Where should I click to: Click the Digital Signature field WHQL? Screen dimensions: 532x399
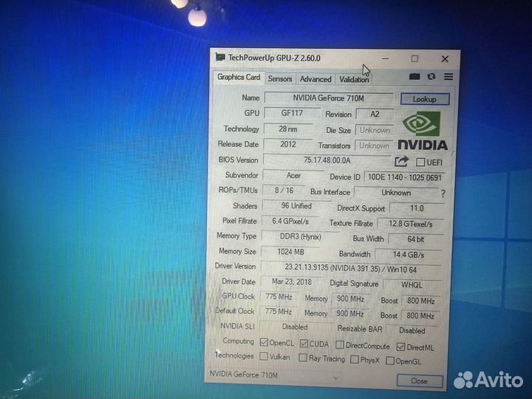[x=412, y=284]
